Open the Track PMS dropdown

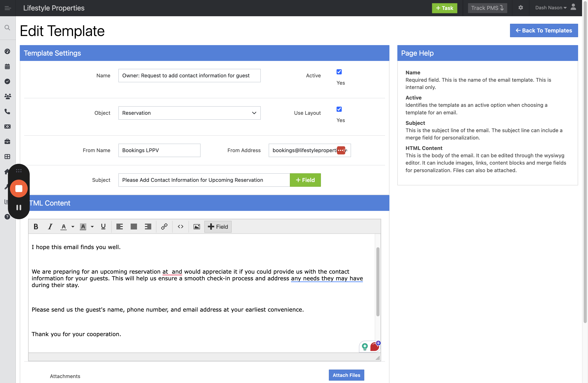pos(487,8)
